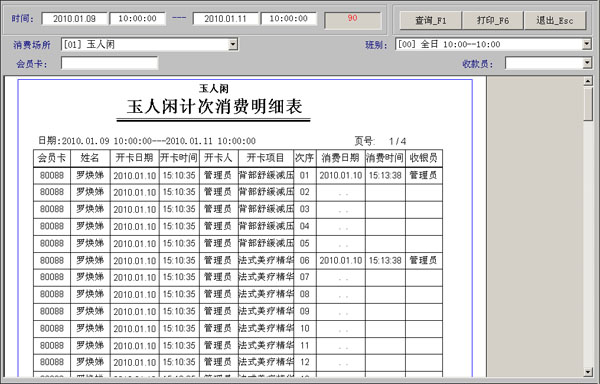The height and width of the screenshot is (384, 600).
Task: Open the 班别 shift dropdown arrow
Action: pyautogui.click(x=587, y=44)
